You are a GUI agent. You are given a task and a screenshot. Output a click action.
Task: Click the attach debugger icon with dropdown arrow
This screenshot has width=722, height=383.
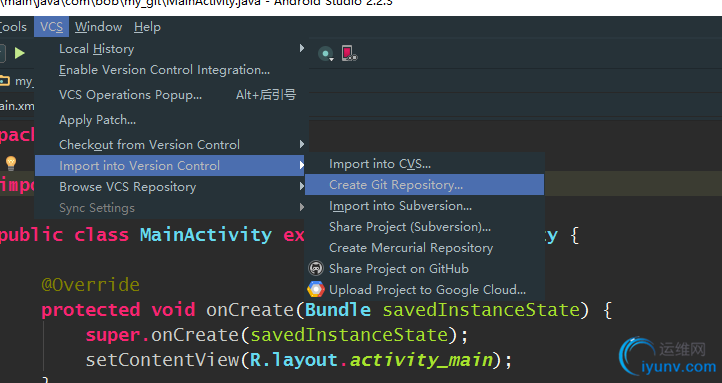tap(326, 54)
